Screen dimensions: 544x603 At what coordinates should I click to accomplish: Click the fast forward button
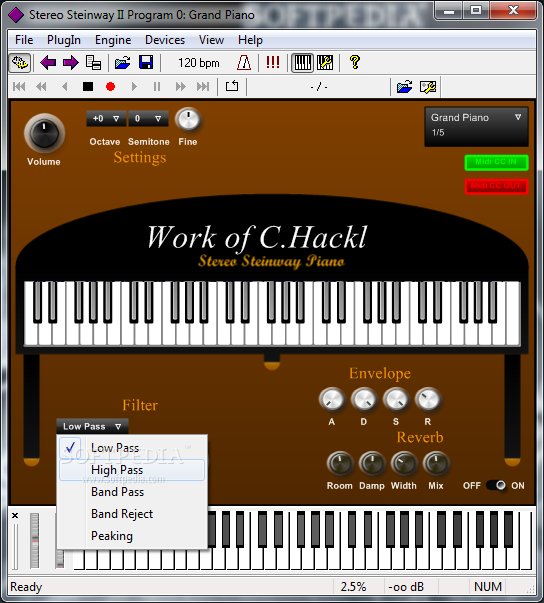[180, 87]
